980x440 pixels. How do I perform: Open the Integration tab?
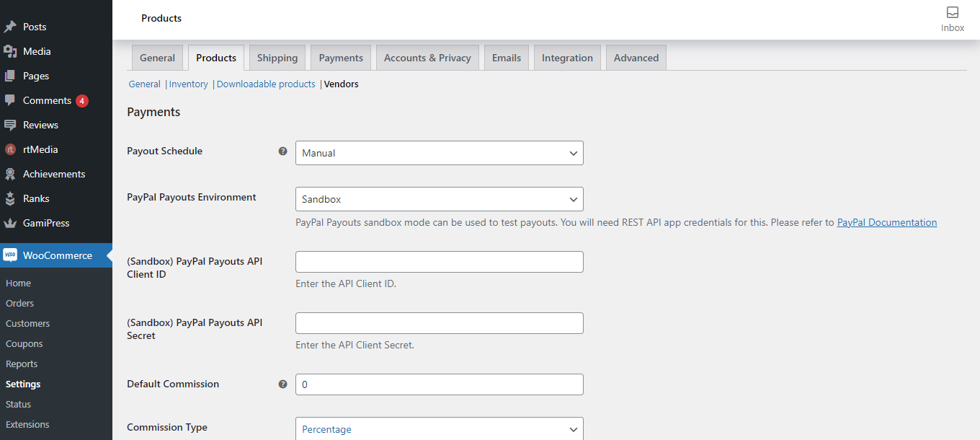[x=567, y=58]
